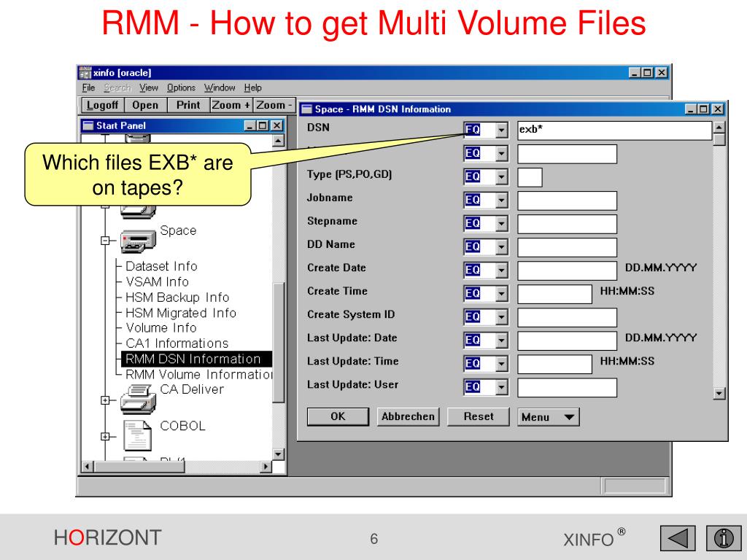Open the info button on slide footer

tap(723, 538)
